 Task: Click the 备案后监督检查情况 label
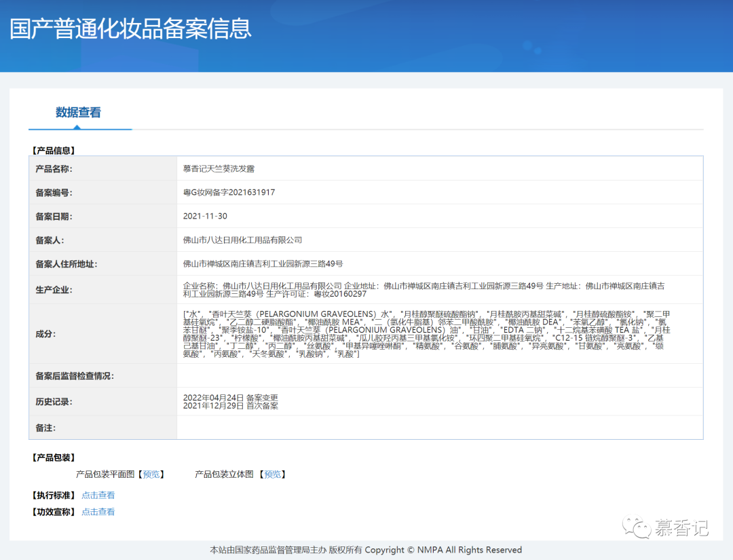[75, 376]
